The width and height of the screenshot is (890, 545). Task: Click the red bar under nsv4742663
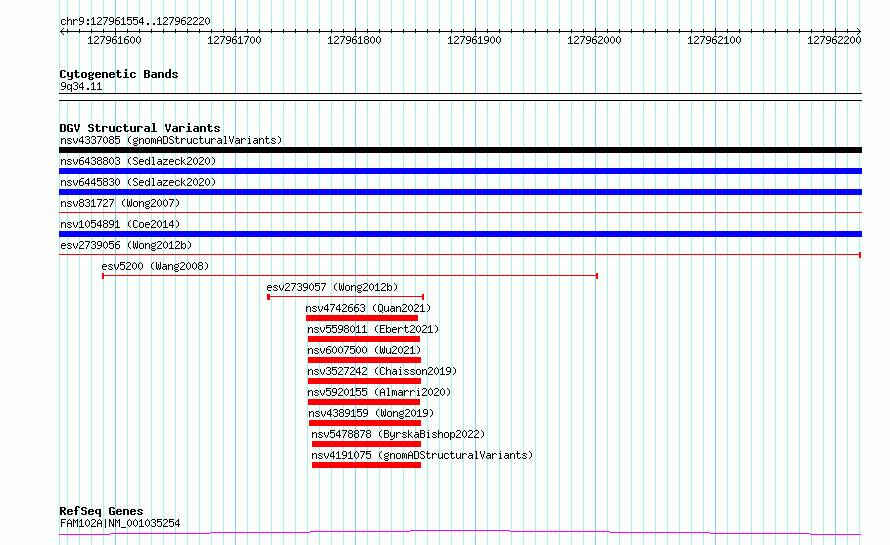362,318
